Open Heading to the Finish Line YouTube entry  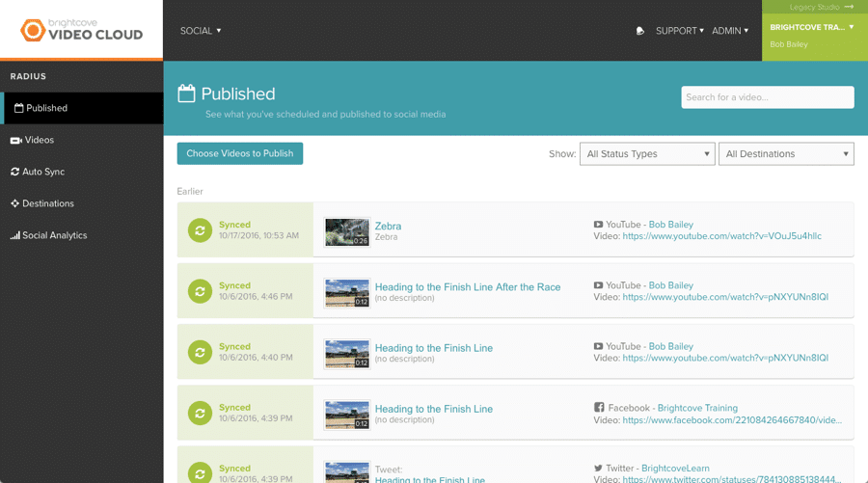tap(433, 347)
